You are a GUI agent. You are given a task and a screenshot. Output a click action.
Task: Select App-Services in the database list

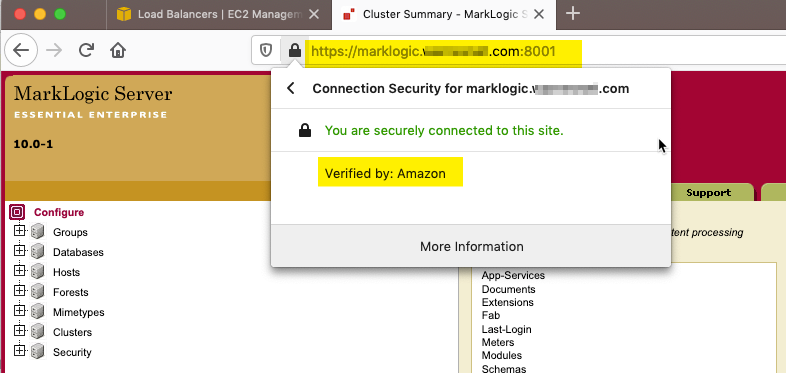(513, 275)
